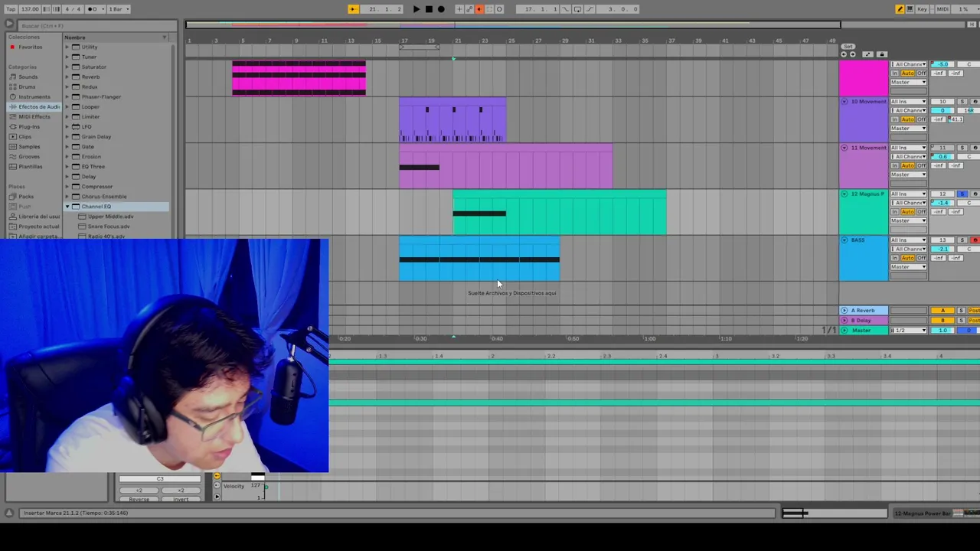Select the 137.00 tempo field

point(30,9)
